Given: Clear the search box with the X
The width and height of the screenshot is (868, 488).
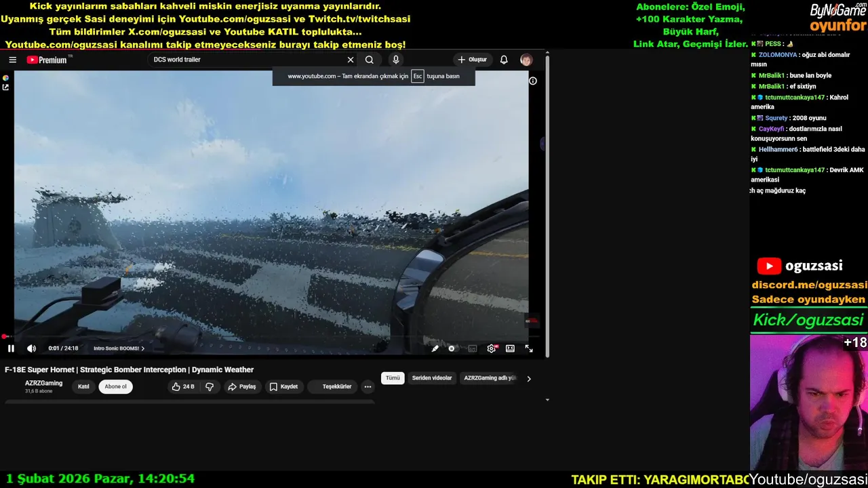Looking at the screenshot, I should (351, 60).
